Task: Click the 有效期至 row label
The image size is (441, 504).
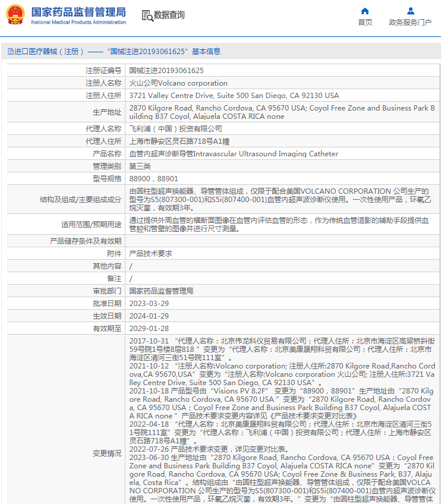Action: point(107,329)
